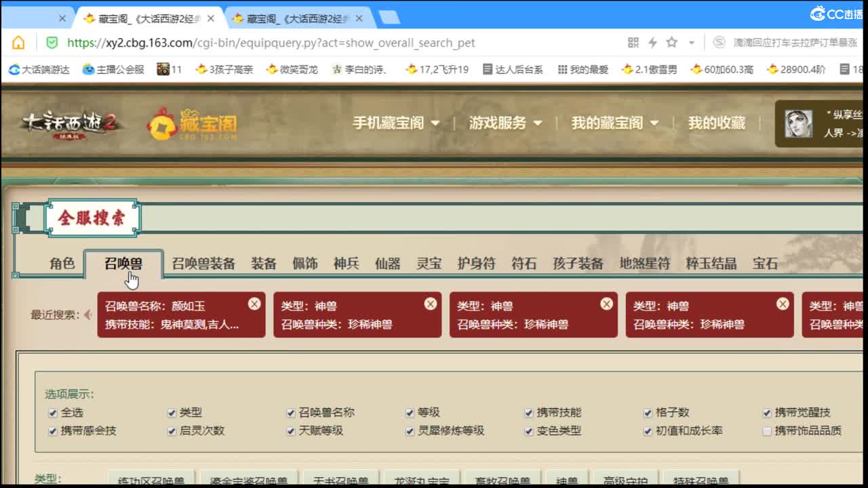Image resolution: width=868 pixels, height=488 pixels.
Task: Expand the 游戏服务 menu
Action: pyautogui.click(x=505, y=123)
